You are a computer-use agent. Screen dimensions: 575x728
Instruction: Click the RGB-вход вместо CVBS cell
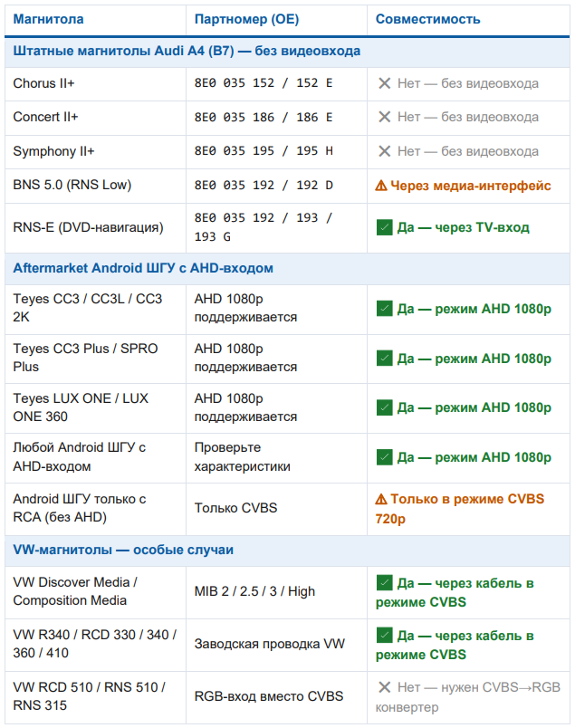tap(276, 697)
